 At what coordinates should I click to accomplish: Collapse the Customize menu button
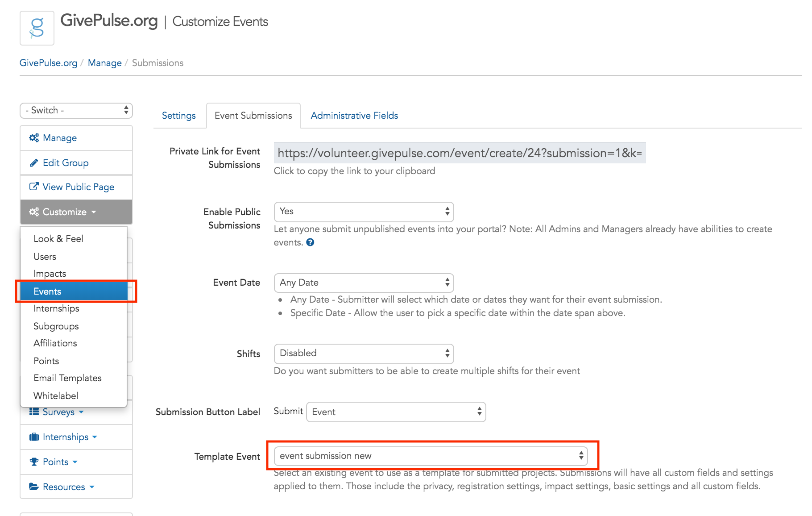click(76, 212)
